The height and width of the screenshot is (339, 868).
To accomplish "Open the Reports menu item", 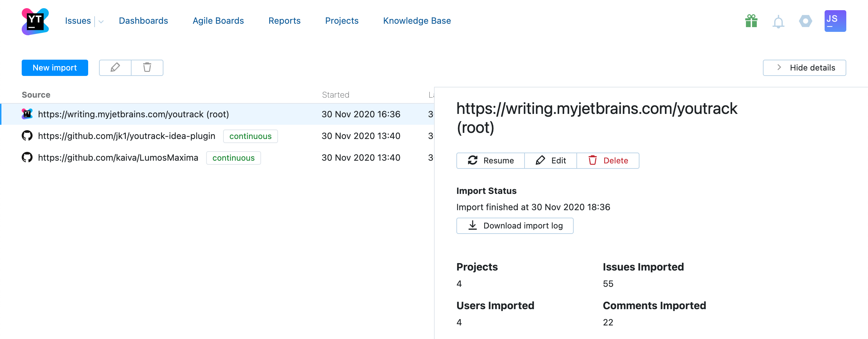I will 284,21.
